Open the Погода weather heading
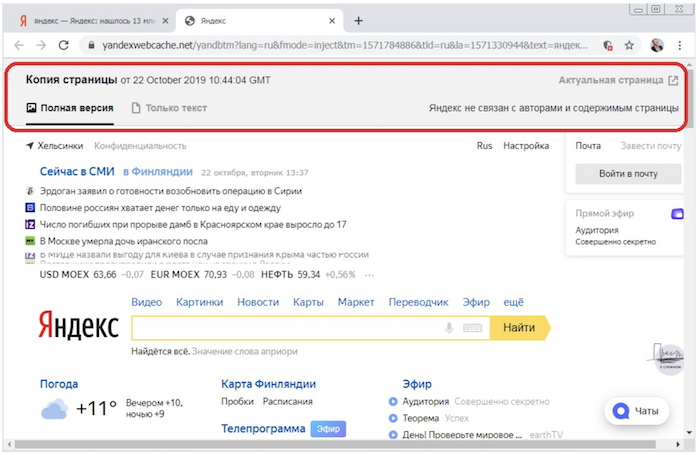This screenshot has height=455, width=700. [x=59, y=384]
